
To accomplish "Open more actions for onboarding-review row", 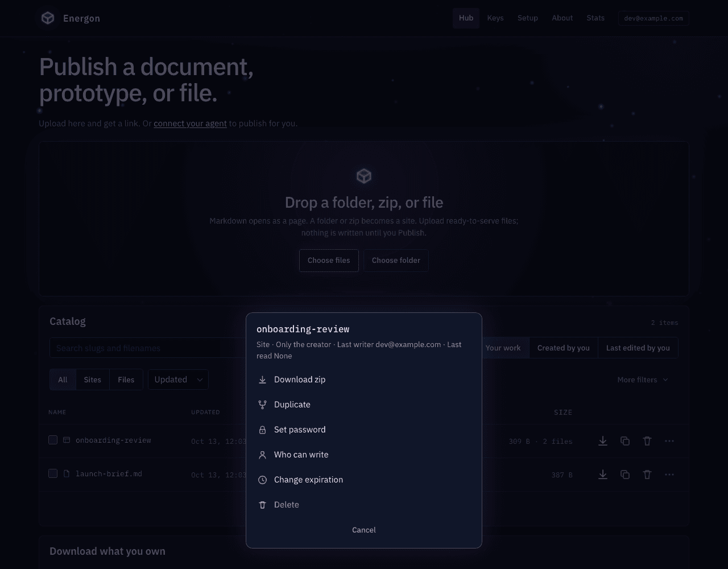I will tap(669, 441).
